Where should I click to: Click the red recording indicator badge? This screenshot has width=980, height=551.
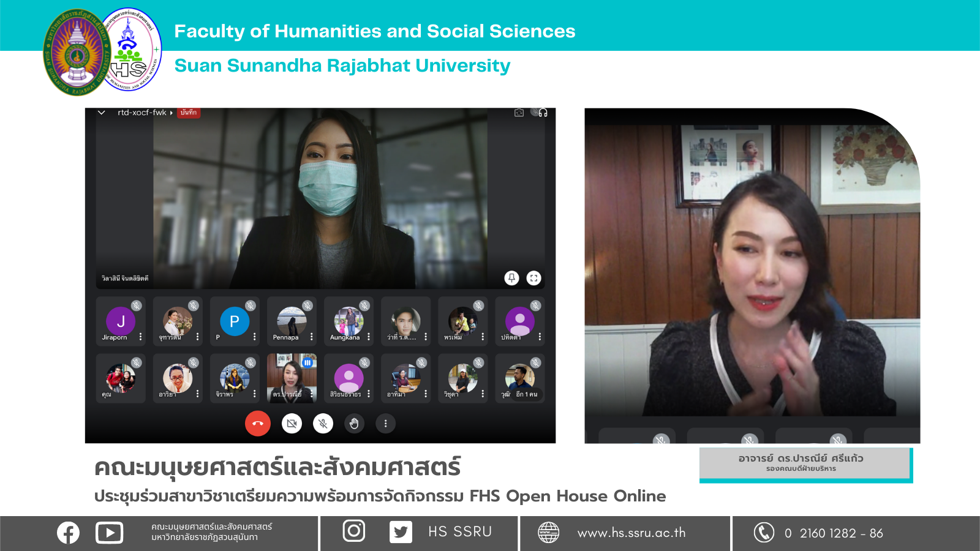[189, 113]
